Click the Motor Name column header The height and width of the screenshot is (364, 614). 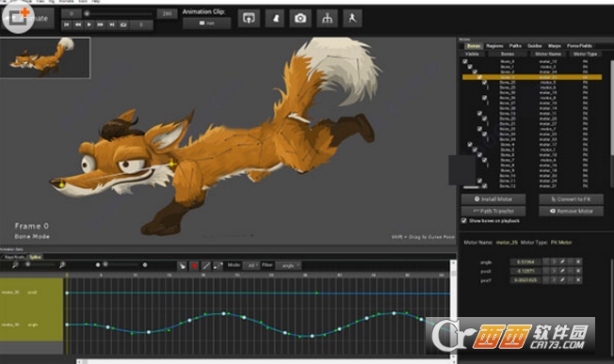548,54
